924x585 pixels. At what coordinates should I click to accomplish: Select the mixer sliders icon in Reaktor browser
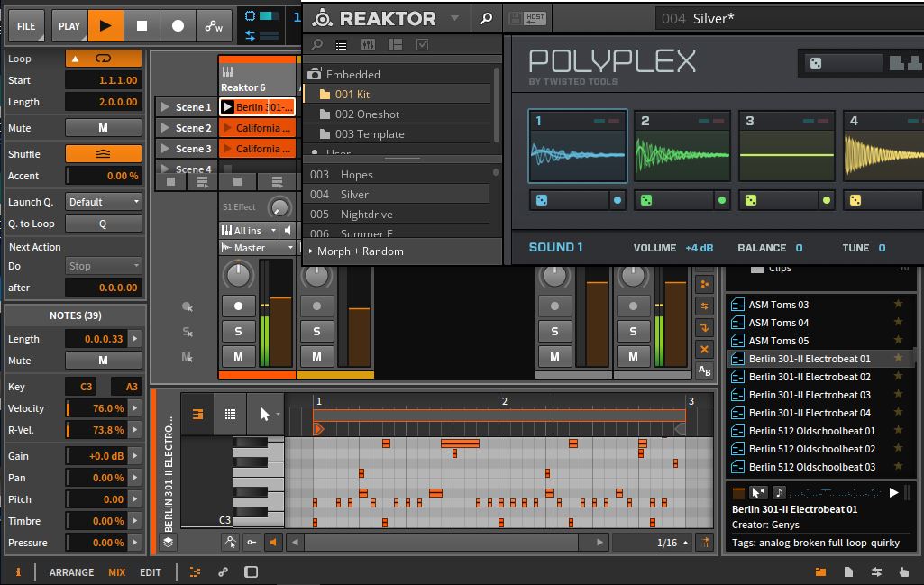point(368,45)
